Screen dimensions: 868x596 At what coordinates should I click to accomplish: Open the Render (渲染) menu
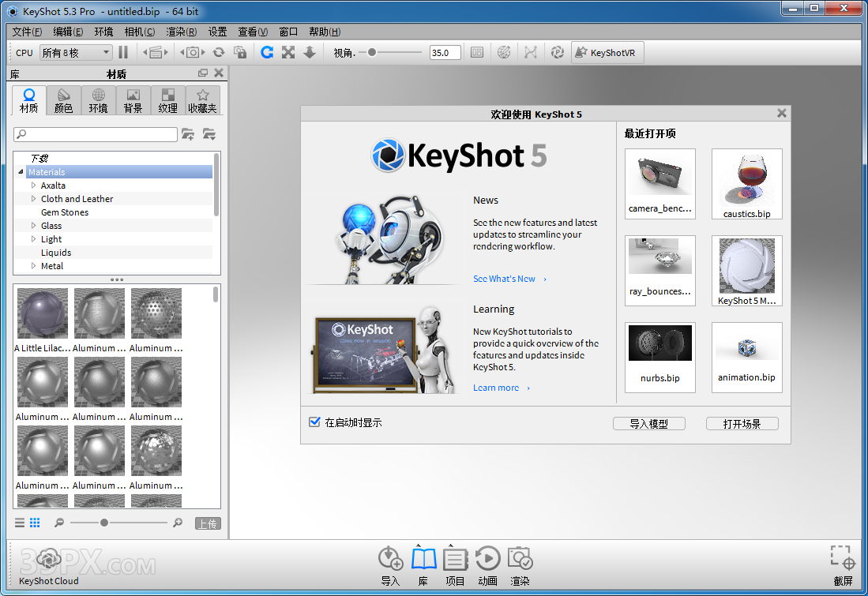[181, 32]
